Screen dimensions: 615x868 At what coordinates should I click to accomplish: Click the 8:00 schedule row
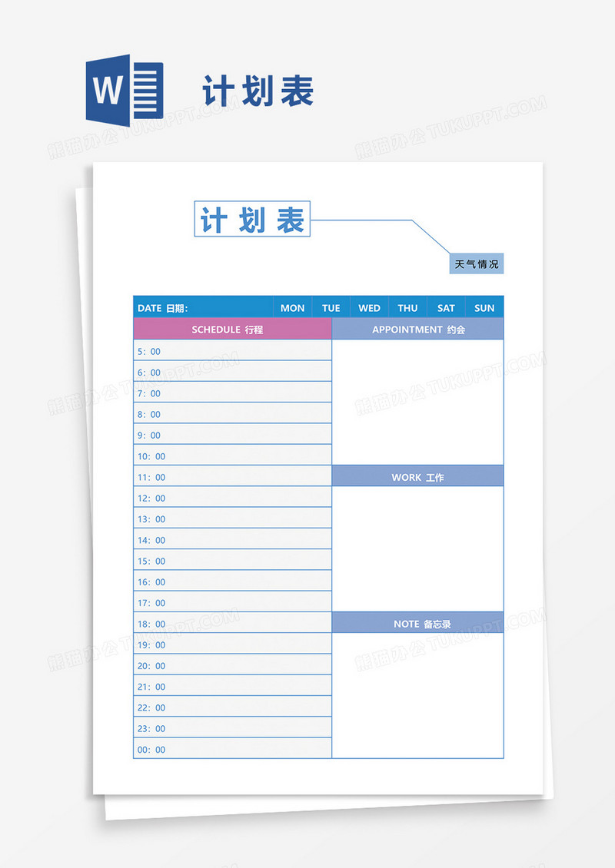[x=233, y=413]
